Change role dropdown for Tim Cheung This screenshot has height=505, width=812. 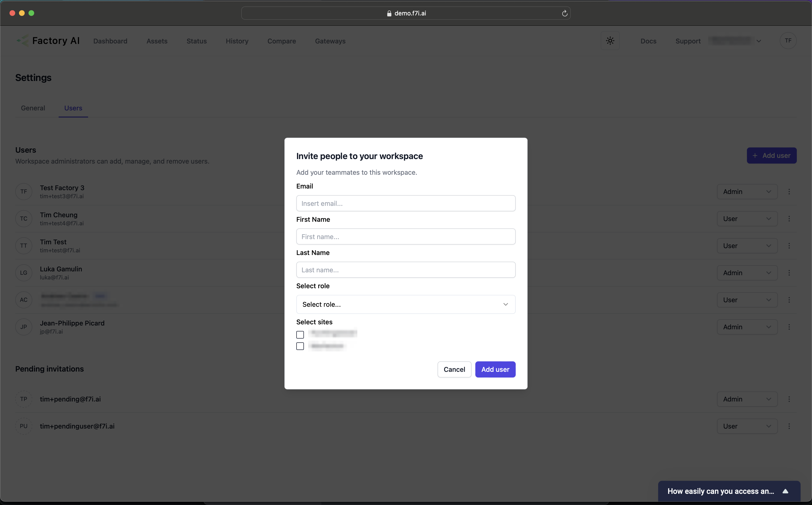tap(747, 219)
